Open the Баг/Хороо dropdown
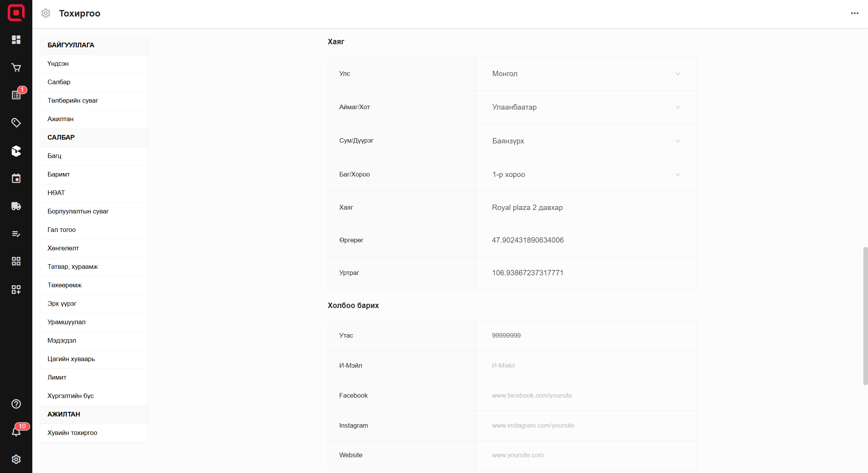 pos(586,175)
